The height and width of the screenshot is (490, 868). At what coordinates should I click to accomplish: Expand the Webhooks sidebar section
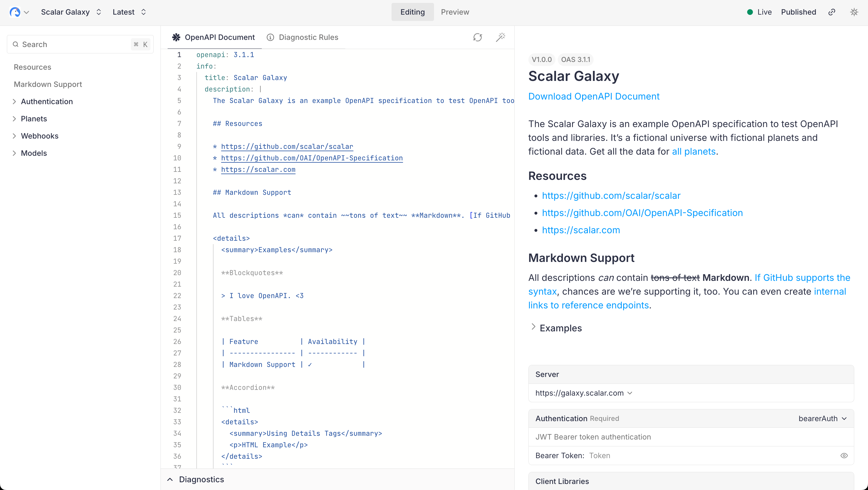pyautogui.click(x=14, y=136)
